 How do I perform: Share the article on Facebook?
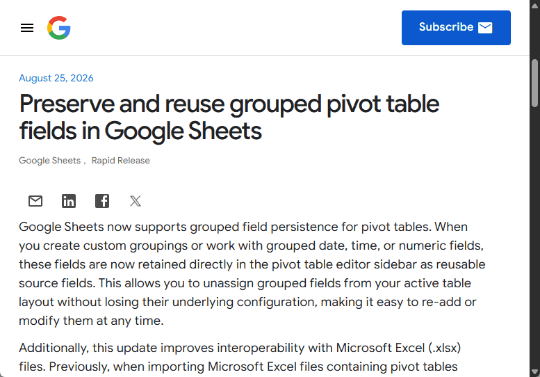(102, 201)
